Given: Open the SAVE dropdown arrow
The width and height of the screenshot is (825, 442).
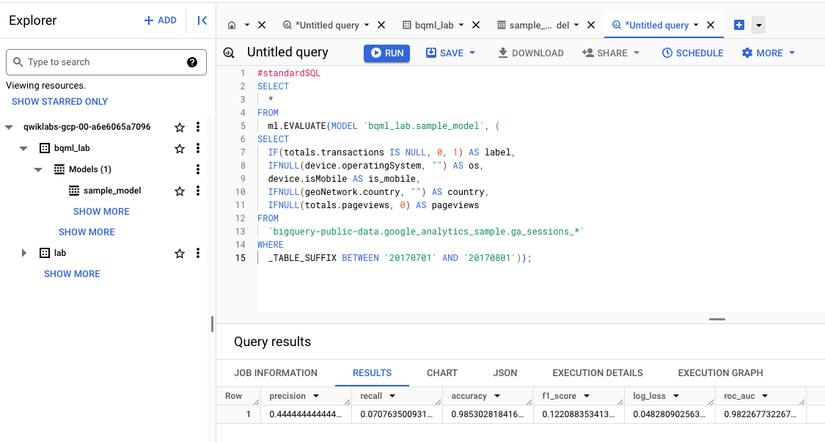Looking at the screenshot, I should point(472,53).
